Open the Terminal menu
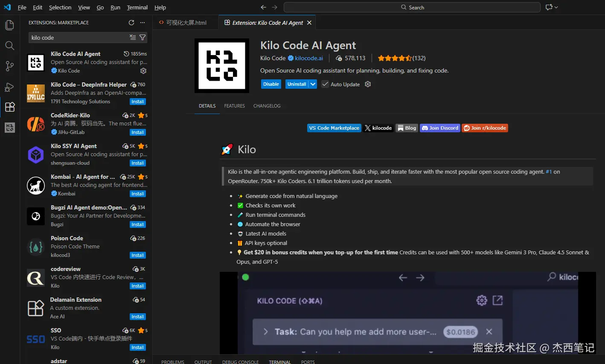The image size is (605, 364). [137, 7]
